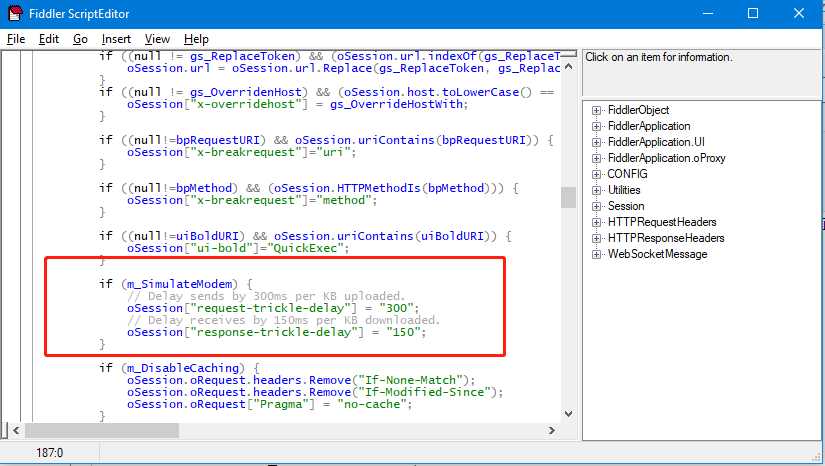
Task: Click the vertical scrollbar thumb in editor
Action: (x=568, y=197)
